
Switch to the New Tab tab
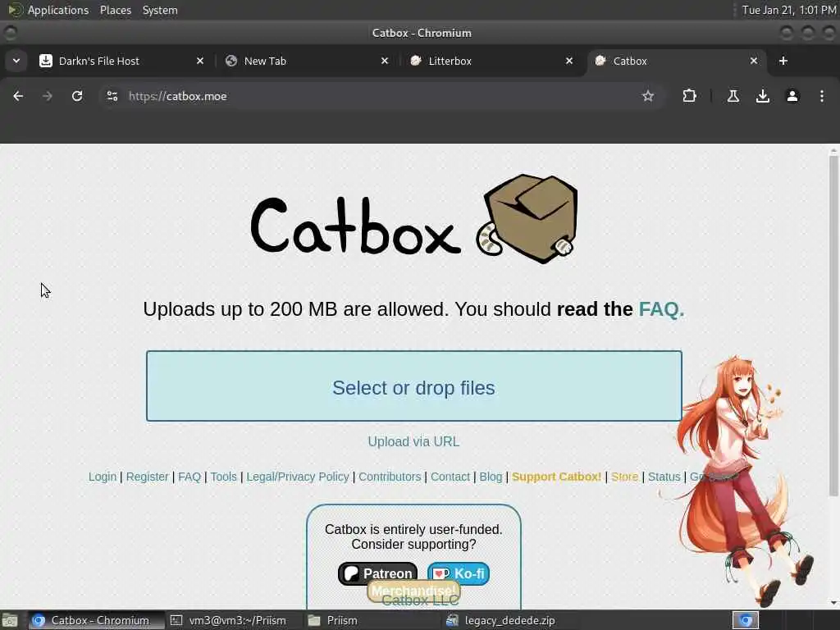point(307,61)
